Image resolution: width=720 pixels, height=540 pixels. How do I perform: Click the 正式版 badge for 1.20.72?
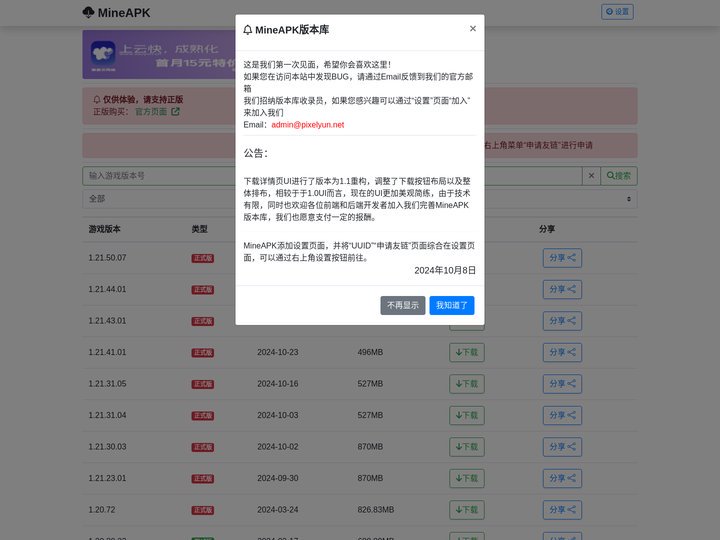[x=202, y=510]
